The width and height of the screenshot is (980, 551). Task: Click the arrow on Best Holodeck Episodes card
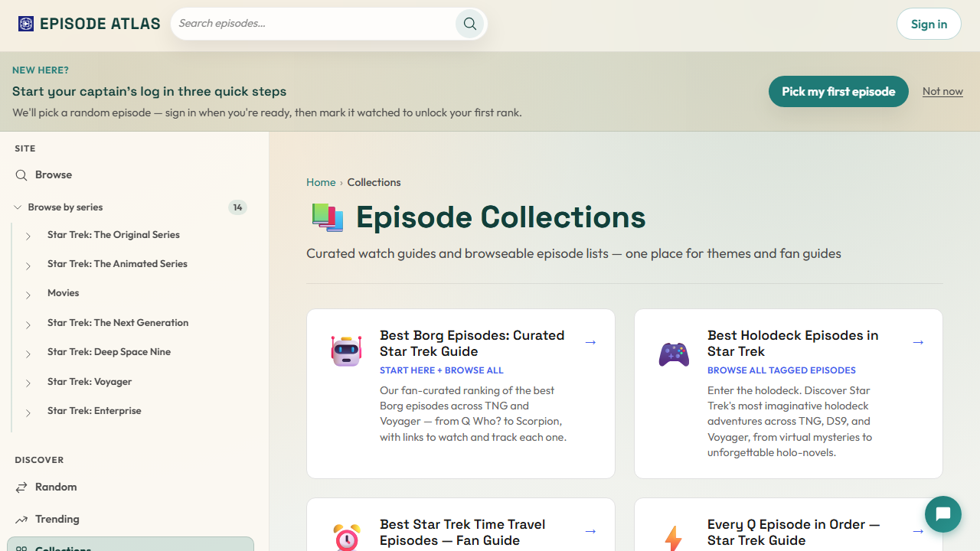click(918, 342)
